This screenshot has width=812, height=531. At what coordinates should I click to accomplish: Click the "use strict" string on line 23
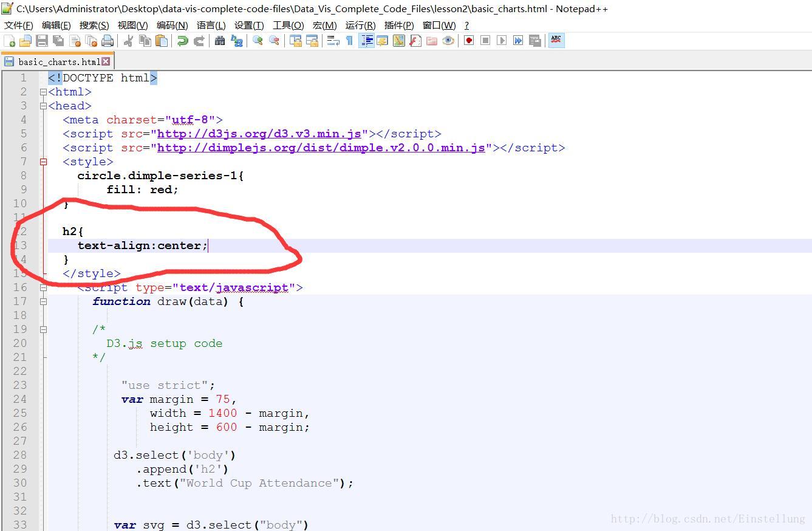[165, 385]
